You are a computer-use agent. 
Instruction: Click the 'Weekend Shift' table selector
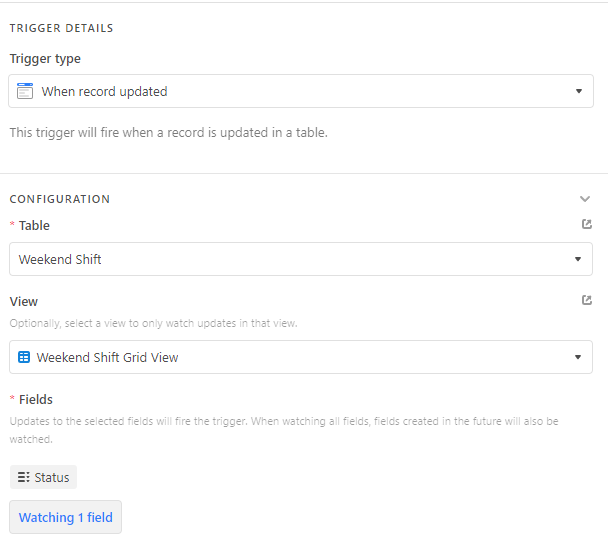[301, 259]
